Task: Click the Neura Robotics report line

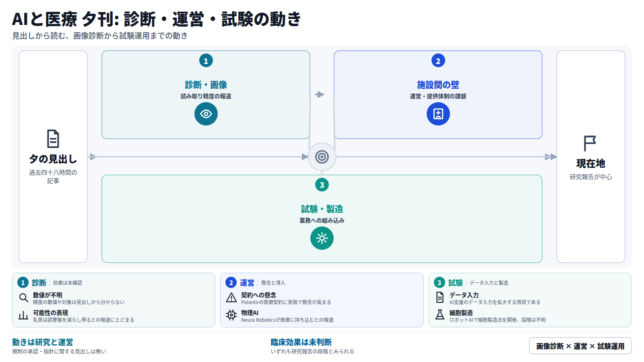Action: point(287,320)
